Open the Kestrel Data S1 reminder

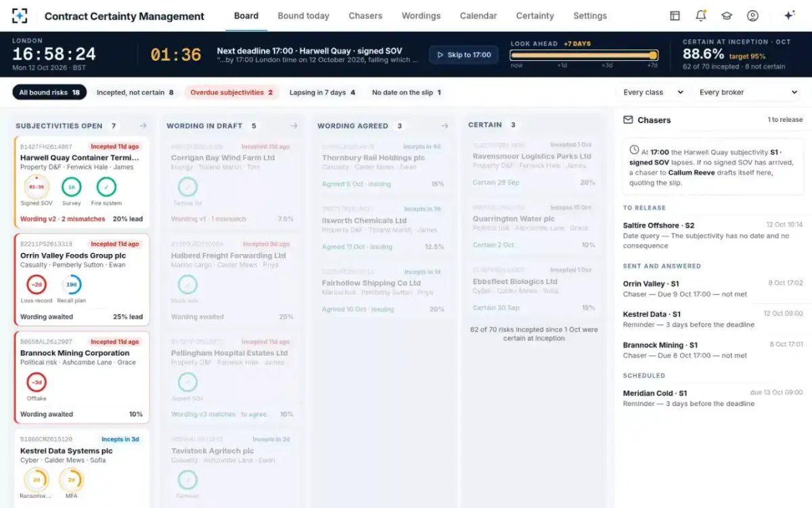pyautogui.click(x=713, y=319)
